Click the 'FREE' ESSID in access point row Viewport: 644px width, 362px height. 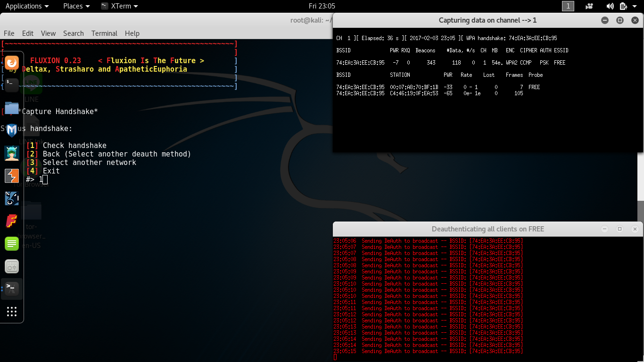click(x=560, y=63)
